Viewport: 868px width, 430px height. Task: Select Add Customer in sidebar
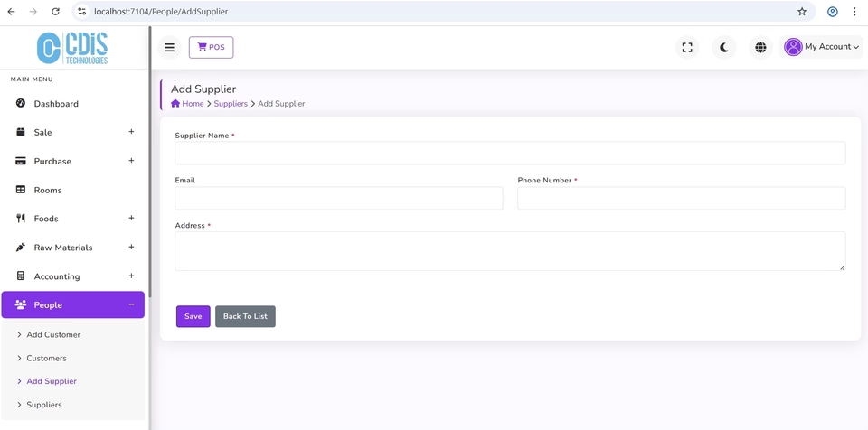pos(53,334)
